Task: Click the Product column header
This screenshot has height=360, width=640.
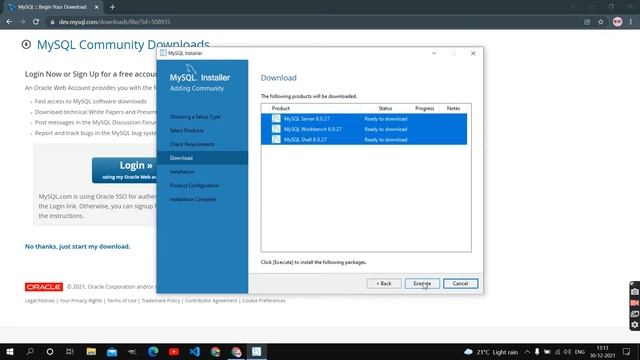Action: (x=281, y=108)
